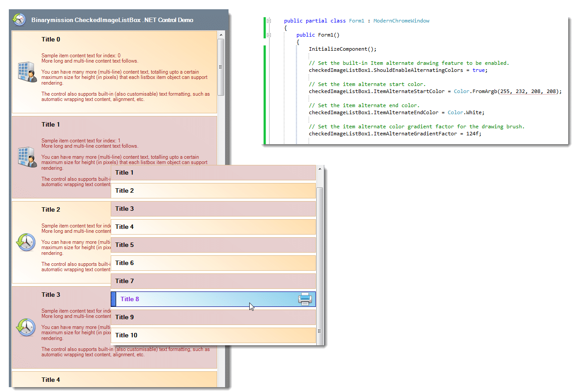Click the building icon in Title 1 item
Screen dimensions: 581x392
click(x=27, y=157)
